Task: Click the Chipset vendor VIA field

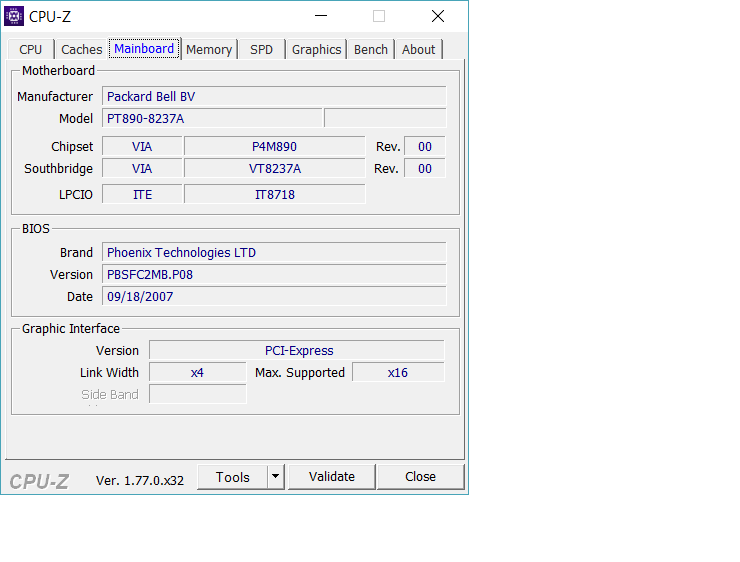Action: [142, 147]
